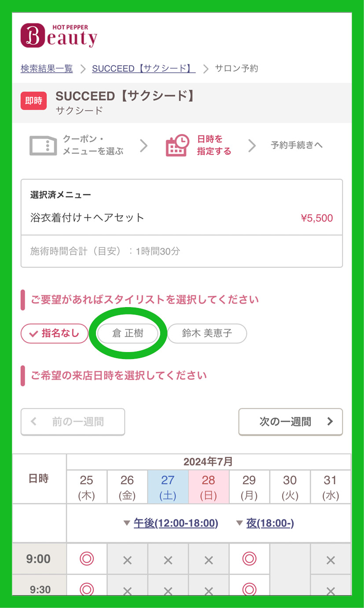This screenshot has width=364, height=608.
Task: Click the coupon ticket icon
Action: 43,145
